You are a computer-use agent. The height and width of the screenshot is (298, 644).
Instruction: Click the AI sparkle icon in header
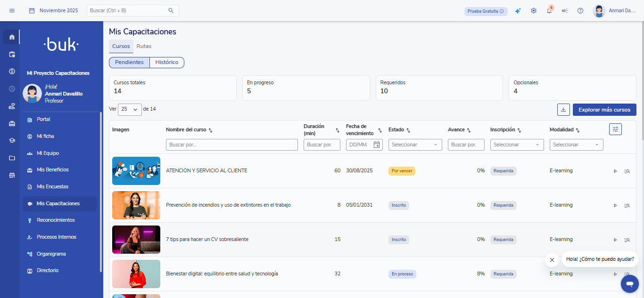518,11
